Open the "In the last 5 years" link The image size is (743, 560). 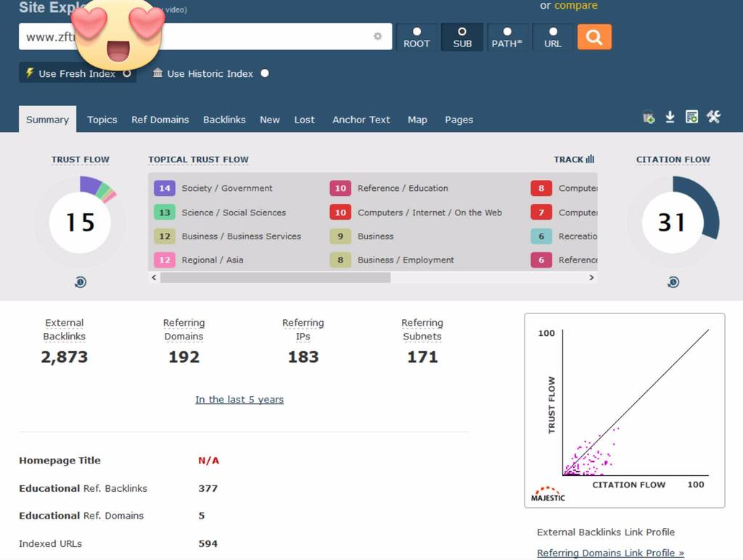pyautogui.click(x=239, y=400)
